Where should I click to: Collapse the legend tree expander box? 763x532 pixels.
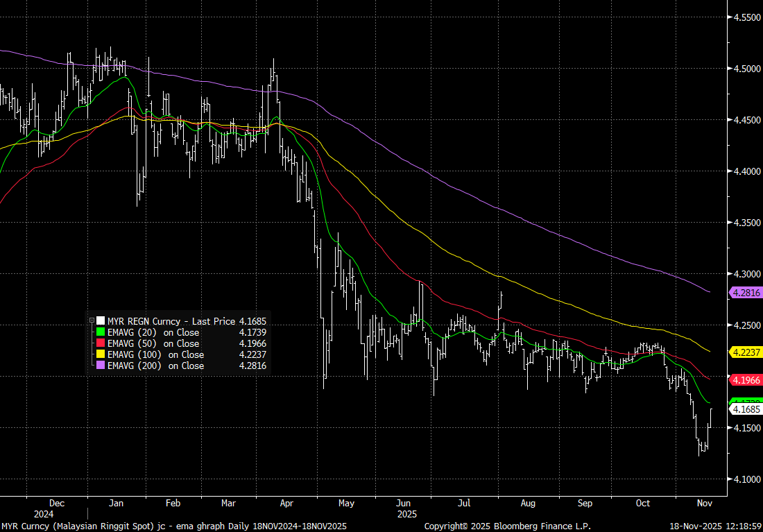point(92,321)
